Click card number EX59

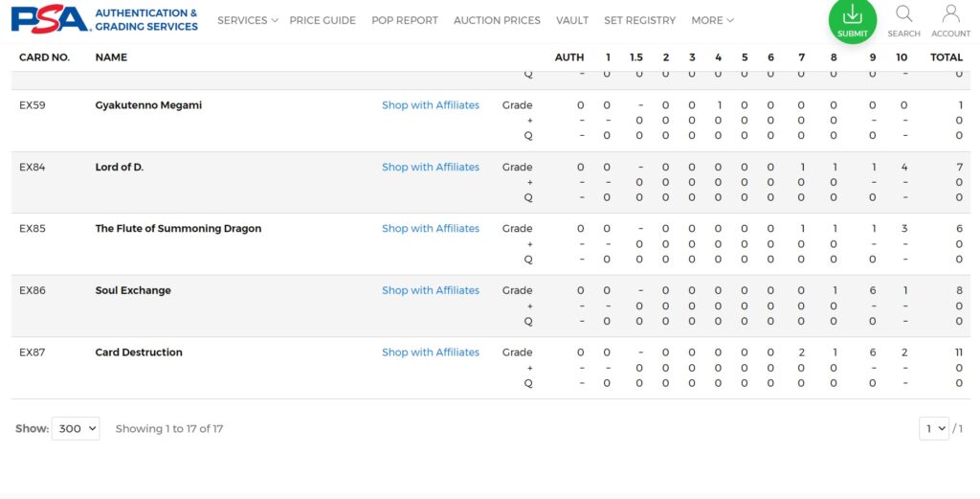33,105
